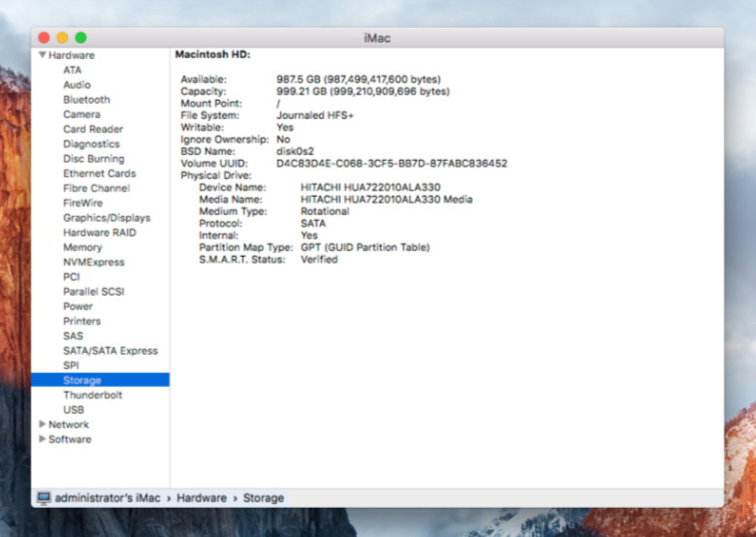
Task: Click Hardware in the path bar
Action: coord(202,498)
